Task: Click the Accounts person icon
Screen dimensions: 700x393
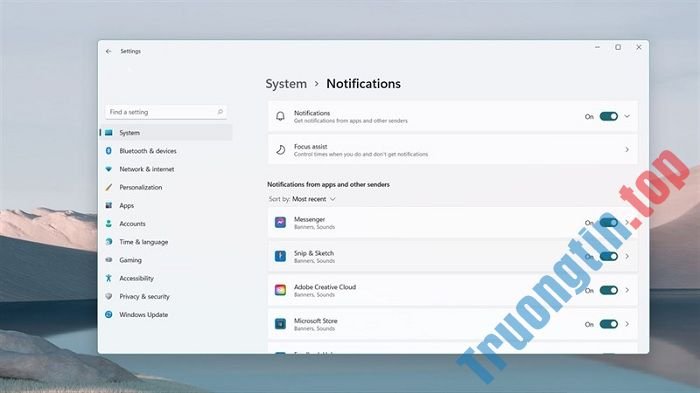Action: (108, 224)
